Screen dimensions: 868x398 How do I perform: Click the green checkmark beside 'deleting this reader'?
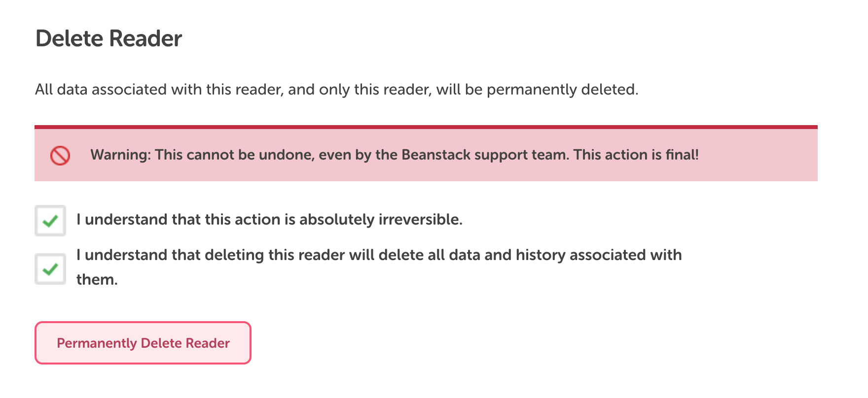point(50,269)
